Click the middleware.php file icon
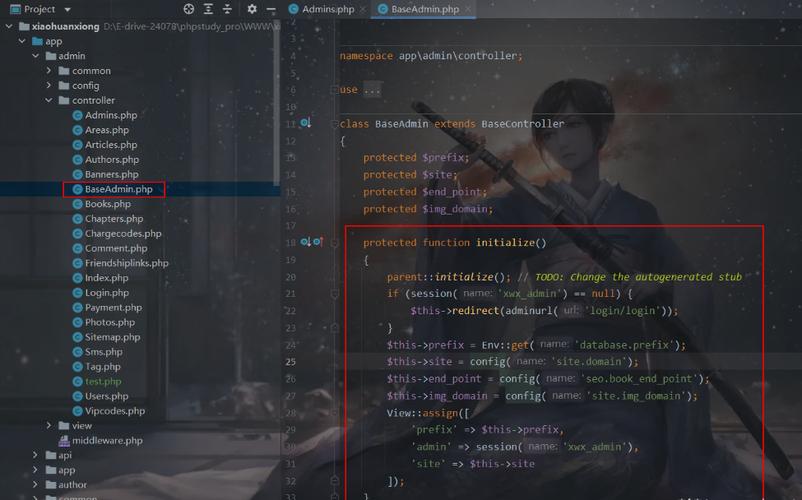Viewport: 802px width, 500px height. click(x=64, y=441)
